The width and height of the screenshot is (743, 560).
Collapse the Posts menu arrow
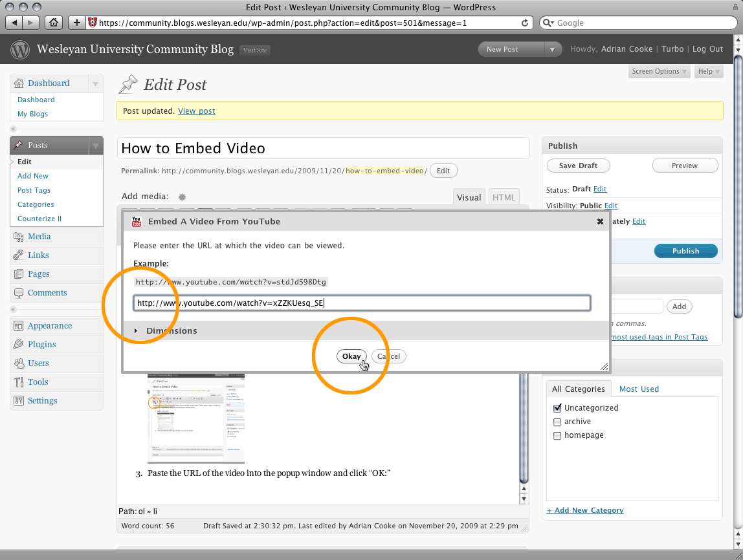pos(95,145)
